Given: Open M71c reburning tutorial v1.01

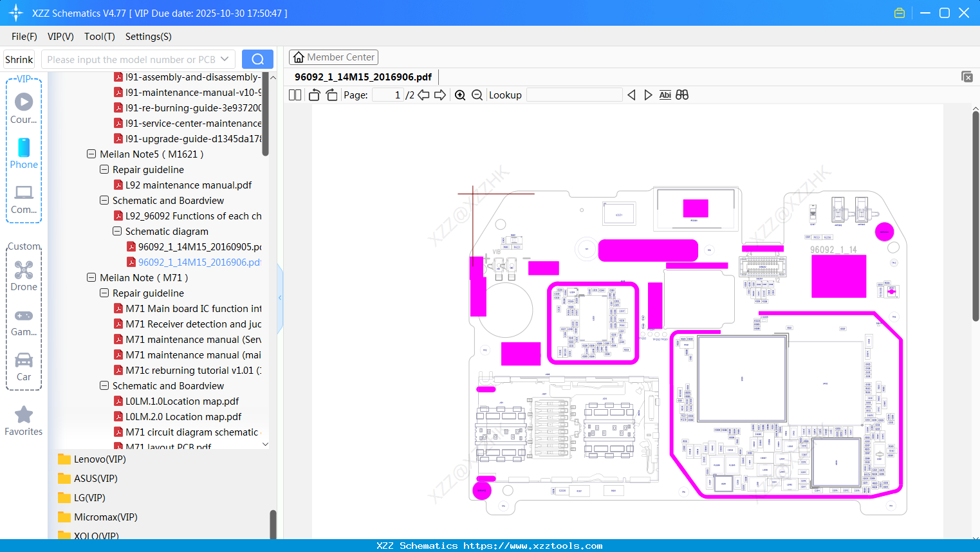Looking at the screenshot, I should (x=188, y=371).
